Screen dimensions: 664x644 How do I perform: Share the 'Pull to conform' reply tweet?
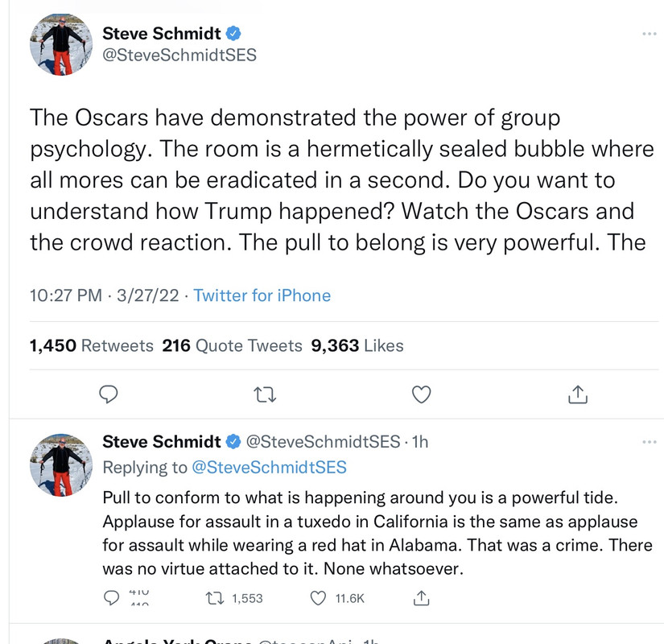[420, 598]
